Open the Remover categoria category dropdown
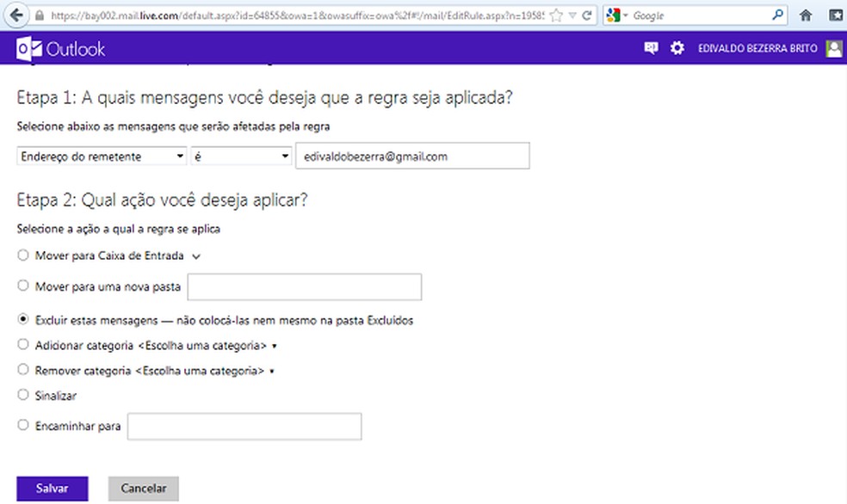 coord(205,372)
